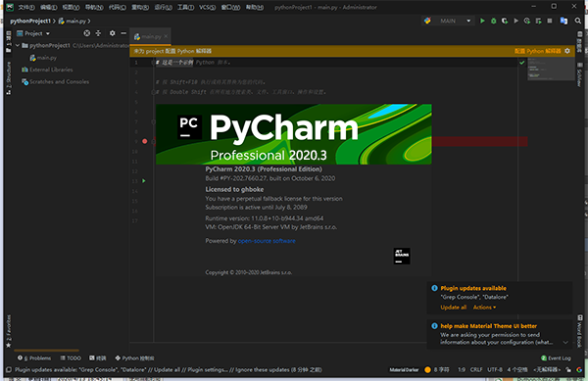The width and height of the screenshot is (588, 381).
Task: Click help make Material Theme UI better title
Action: [489, 326]
